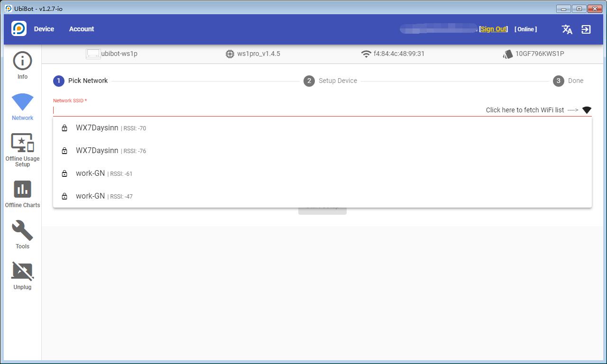Click the chip icon beside ws1pro_v1.4.5
This screenshot has height=364, width=607.
click(x=230, y=54)
